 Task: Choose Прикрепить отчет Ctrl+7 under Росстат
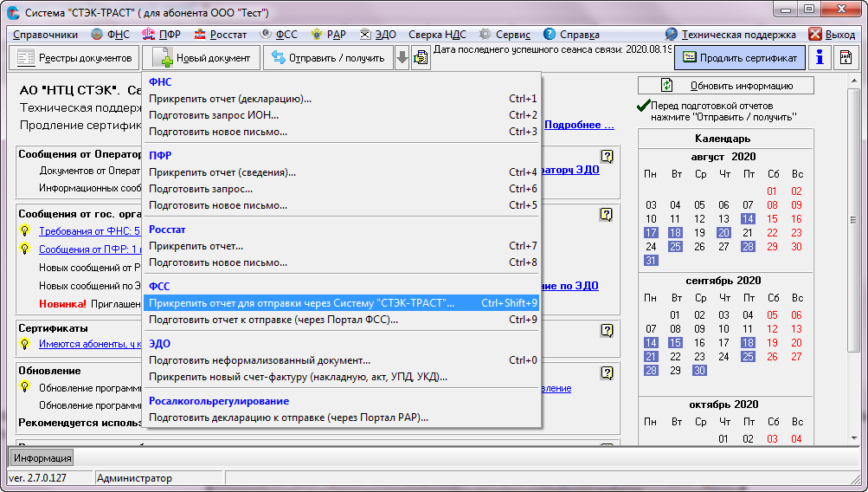[342, 246]
